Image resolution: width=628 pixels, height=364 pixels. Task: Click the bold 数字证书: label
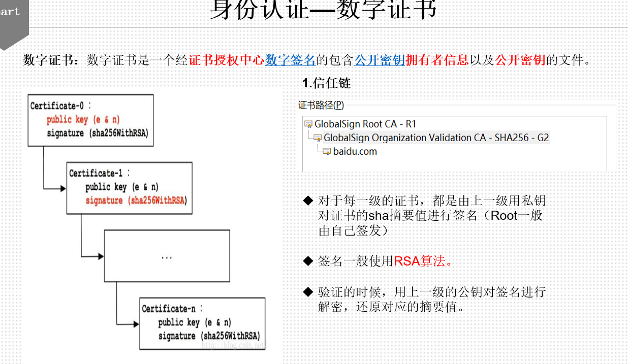[52, 60]
